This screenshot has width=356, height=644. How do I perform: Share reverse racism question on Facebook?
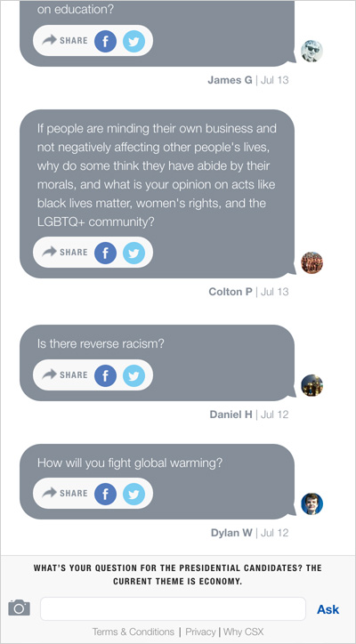pos(105,375)
